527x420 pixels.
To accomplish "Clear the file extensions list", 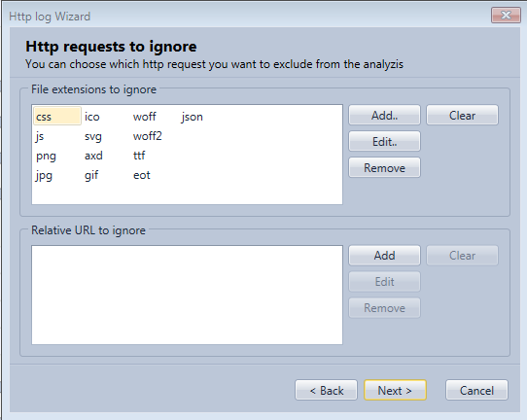I will (462, 116).
